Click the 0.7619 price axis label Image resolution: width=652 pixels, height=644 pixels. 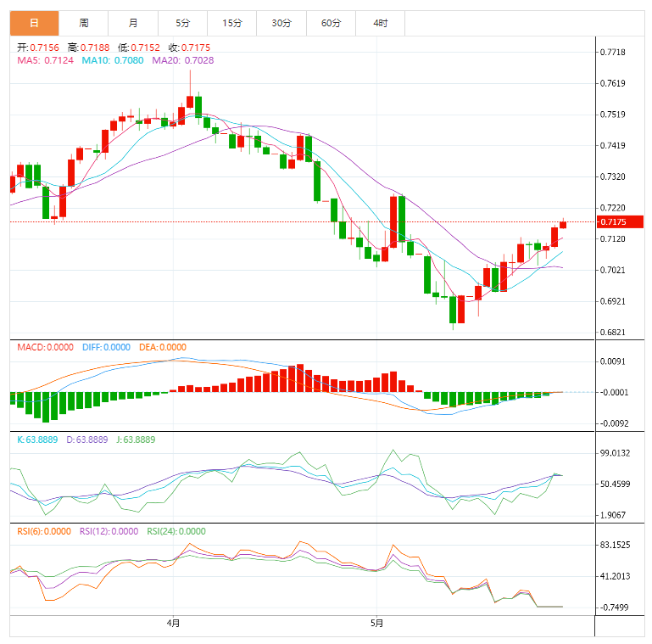[613, 83]
